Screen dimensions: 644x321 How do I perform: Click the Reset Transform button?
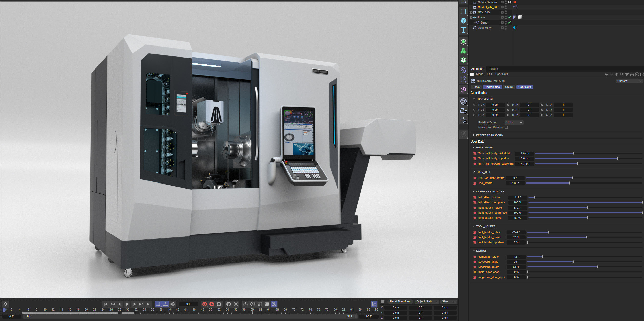coord(400,302)
